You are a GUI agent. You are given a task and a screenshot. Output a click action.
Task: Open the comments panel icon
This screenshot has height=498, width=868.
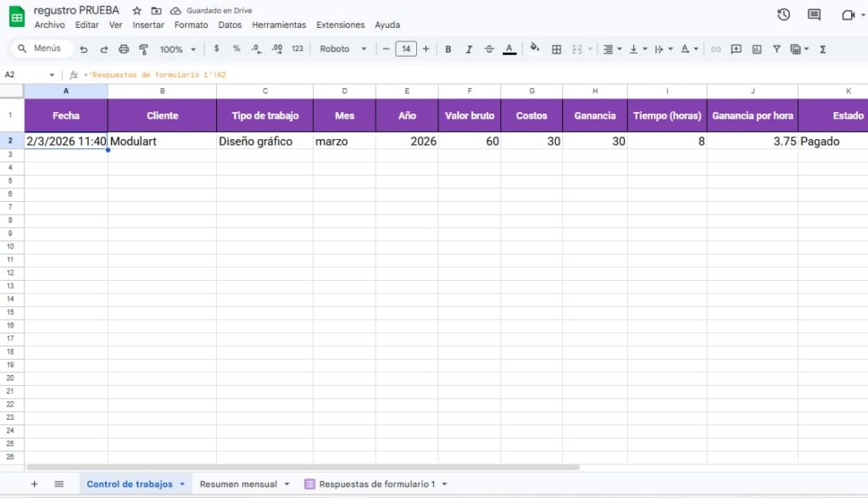click(814, 14)
